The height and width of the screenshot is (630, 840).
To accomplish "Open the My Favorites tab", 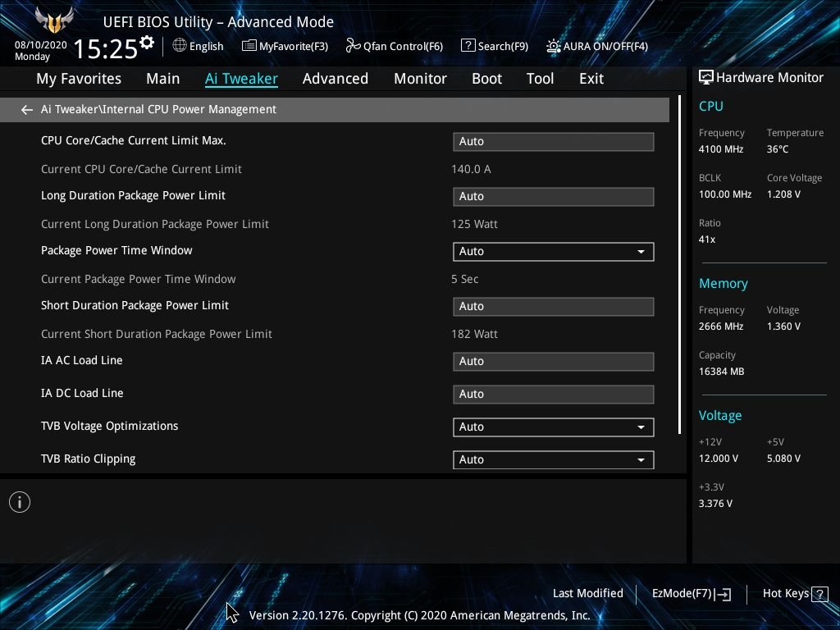I will click(x=79, y=79).
